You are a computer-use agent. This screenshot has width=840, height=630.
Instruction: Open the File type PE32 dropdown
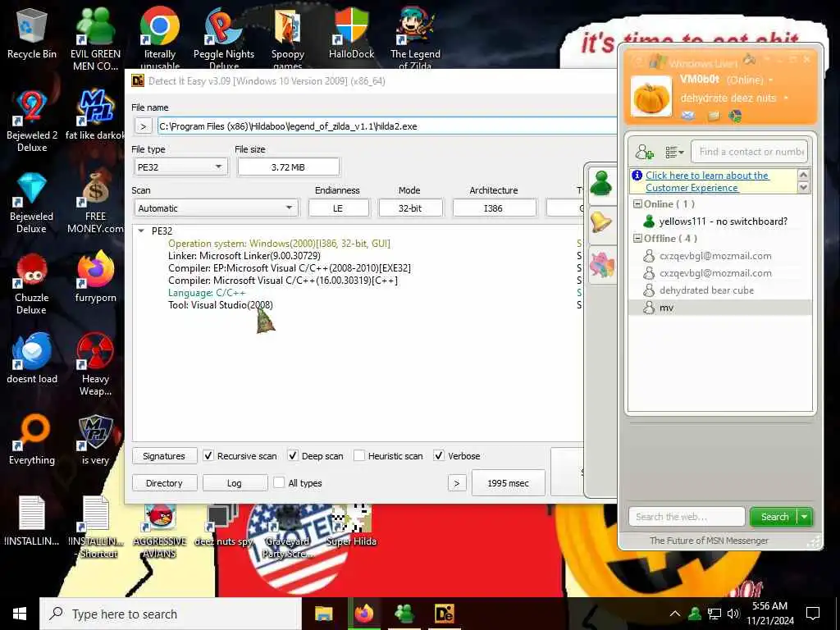click(180, 167)
